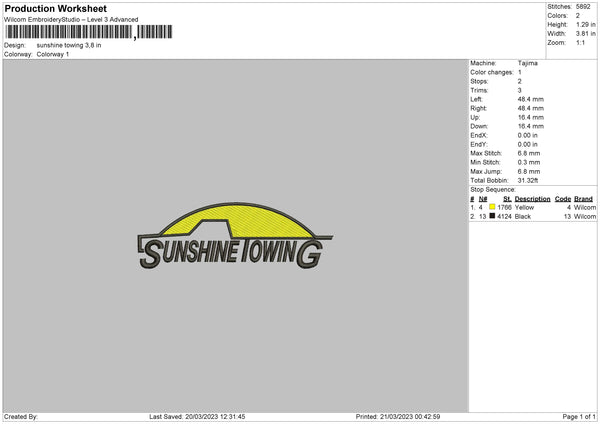Click the "Created By:" footer label
The height and width of the screenshot is (424, 600).
[21, 417]
